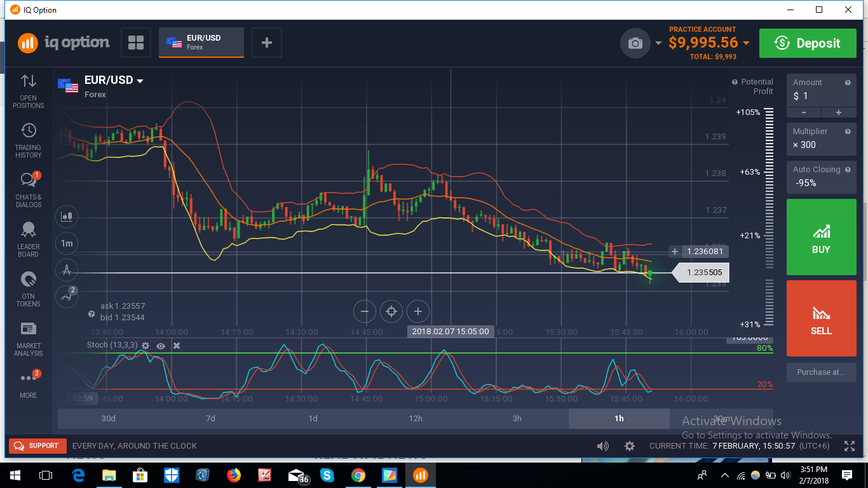
Task: Open Task View on the taskbar
Action: 46,475
